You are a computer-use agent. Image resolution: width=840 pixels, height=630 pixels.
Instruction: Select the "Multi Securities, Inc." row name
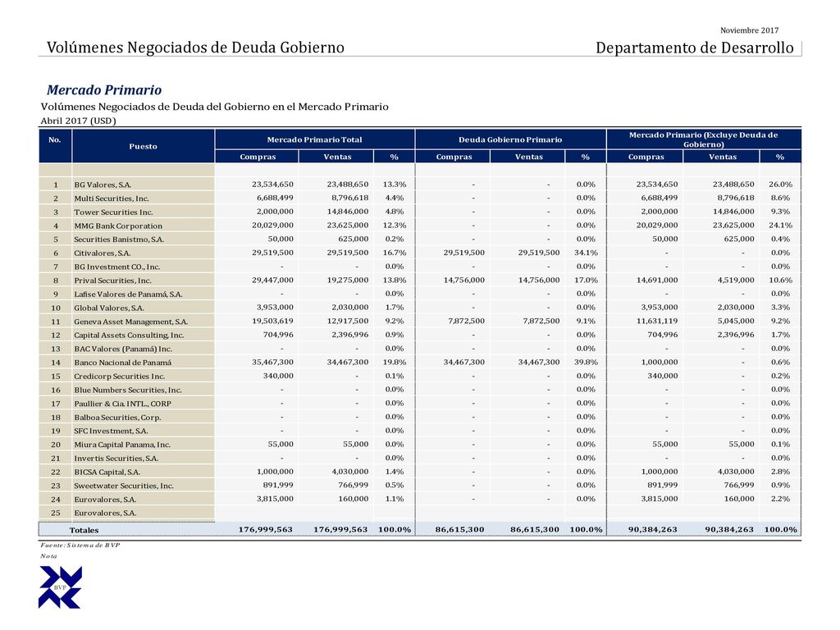(x=112, y=199)
